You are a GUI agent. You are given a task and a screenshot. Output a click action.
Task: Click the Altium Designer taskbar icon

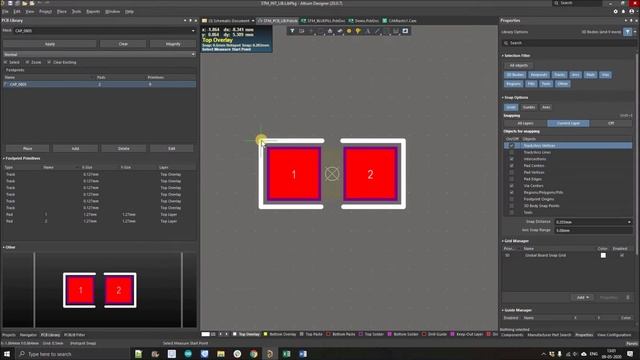270,354
